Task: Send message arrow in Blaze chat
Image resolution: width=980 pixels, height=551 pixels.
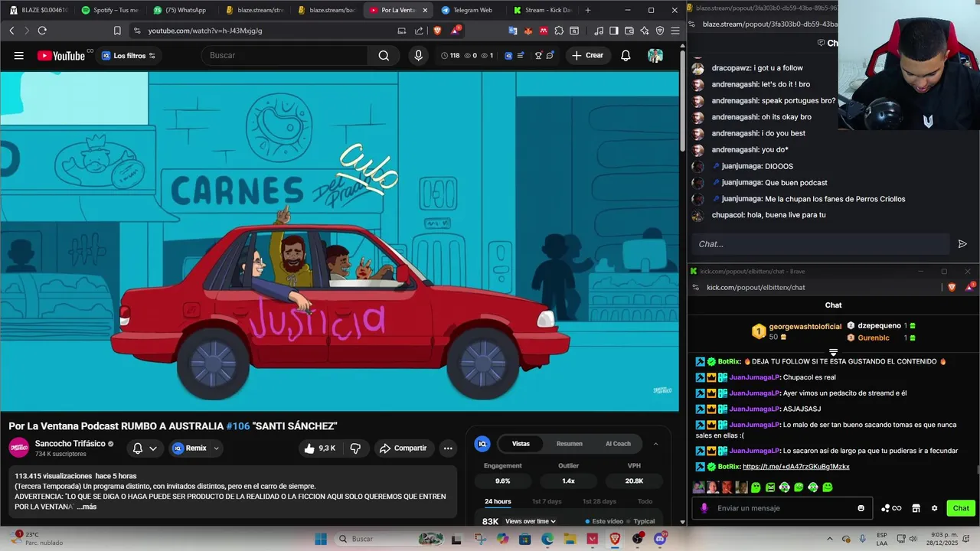Action: [962, 244]
